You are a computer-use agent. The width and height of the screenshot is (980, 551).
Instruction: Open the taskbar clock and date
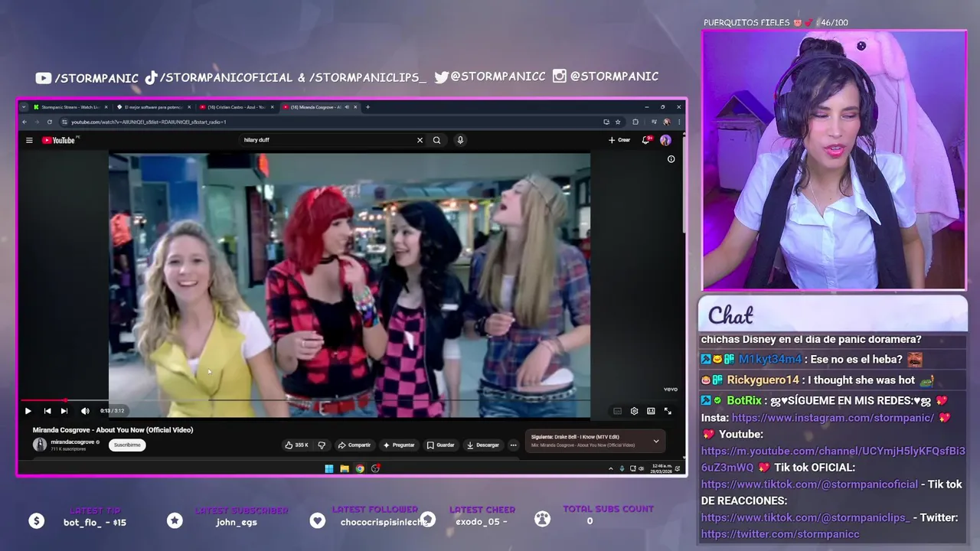pyautogui.click(x=660, y=468)
